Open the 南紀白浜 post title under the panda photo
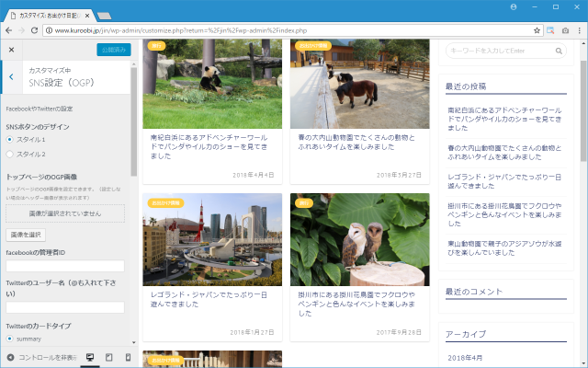 pyautogui.click(x=209, y=146)
